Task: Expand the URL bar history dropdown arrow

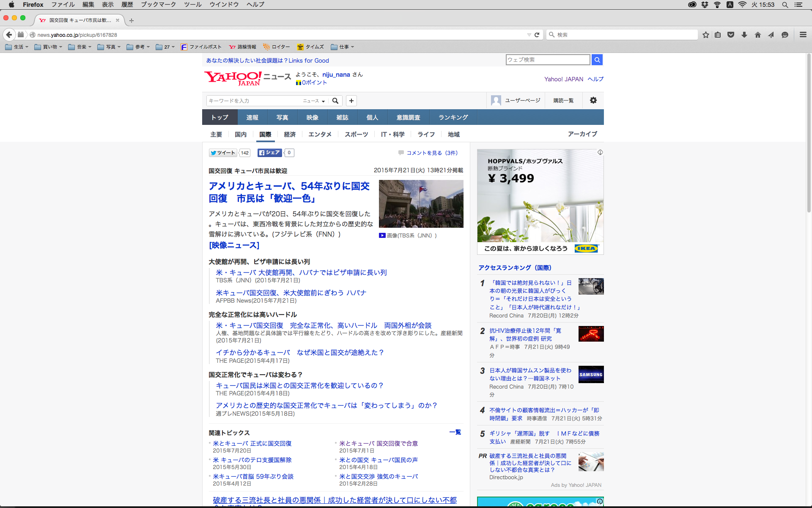Action: tap(529, 35)
